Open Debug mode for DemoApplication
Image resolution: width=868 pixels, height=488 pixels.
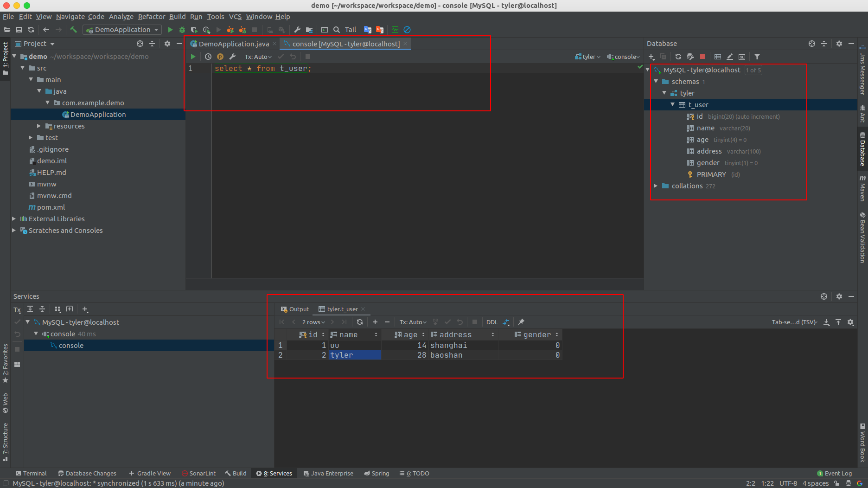[182, 29]
